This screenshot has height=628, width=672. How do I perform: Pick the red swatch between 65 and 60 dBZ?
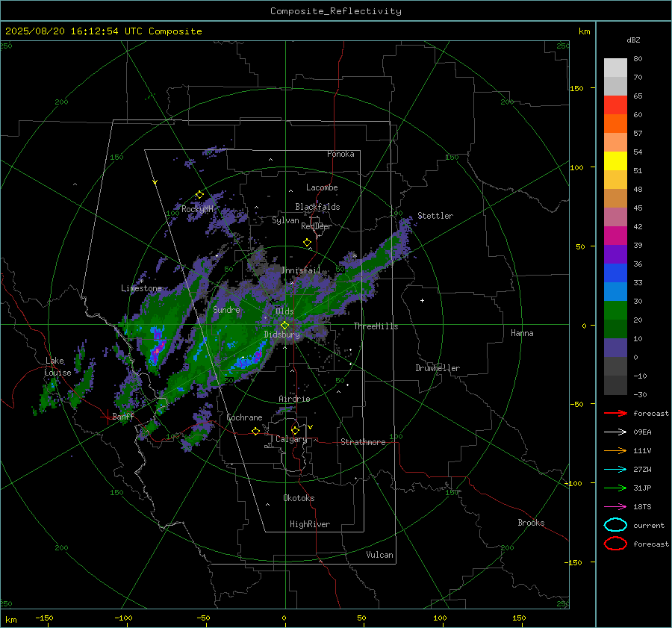[x=615, y=105]
